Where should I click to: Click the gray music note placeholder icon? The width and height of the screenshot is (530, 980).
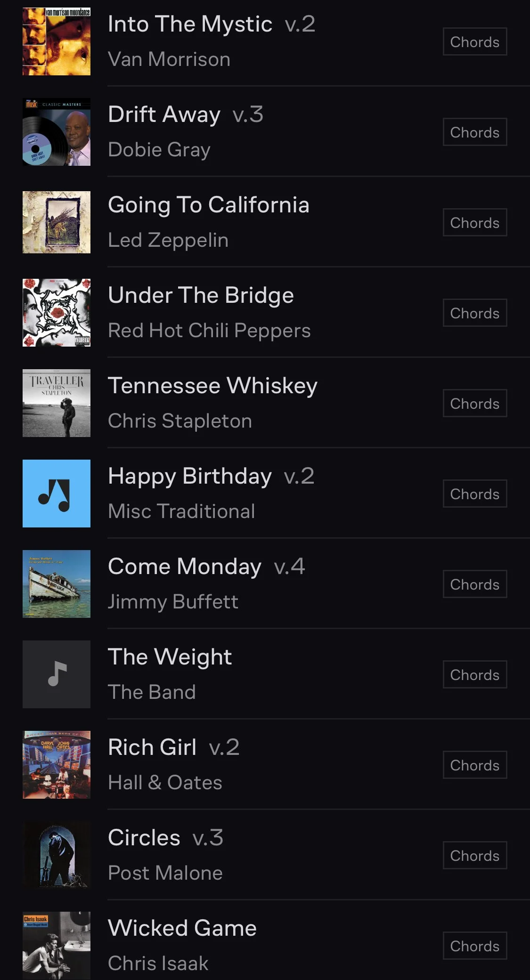click(x=57, y=674)
